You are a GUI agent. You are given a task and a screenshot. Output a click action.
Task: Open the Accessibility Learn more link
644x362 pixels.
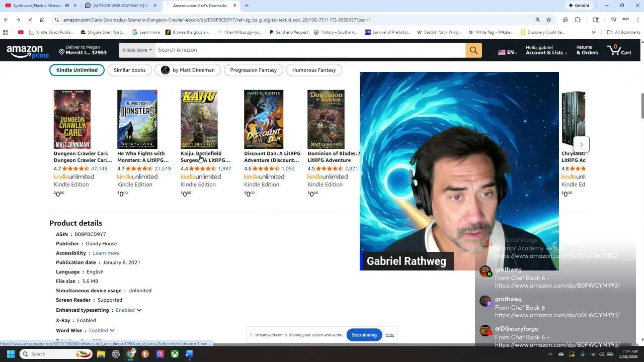click(x=106, y=253)
